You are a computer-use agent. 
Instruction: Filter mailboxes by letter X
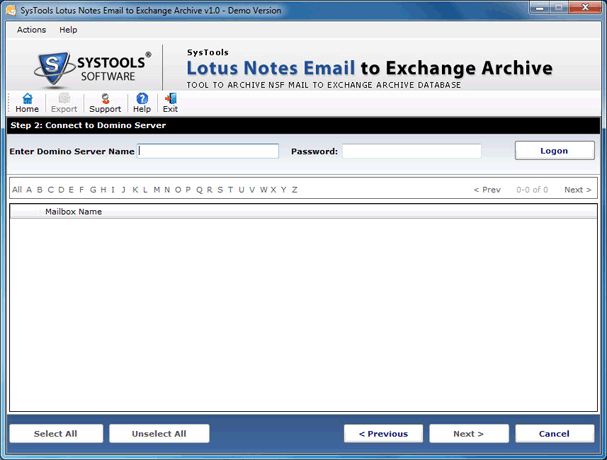273,190
